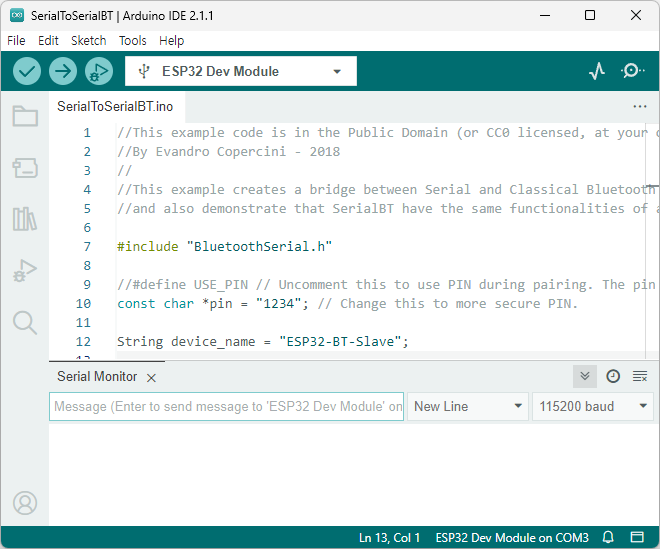Click the "By Evandro Copercini - 2018" comment
The image size is (660, 549).
tap(229, 152)
